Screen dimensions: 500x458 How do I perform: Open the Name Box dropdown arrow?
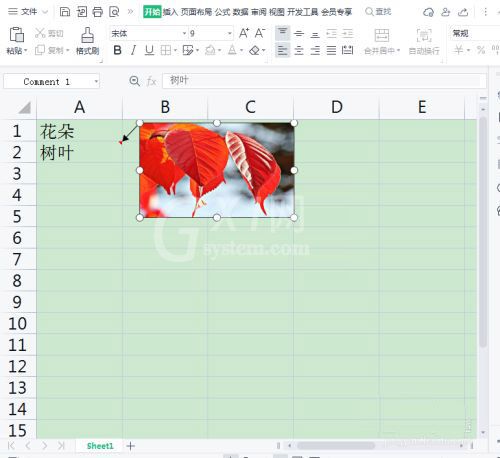click(96, 81)
